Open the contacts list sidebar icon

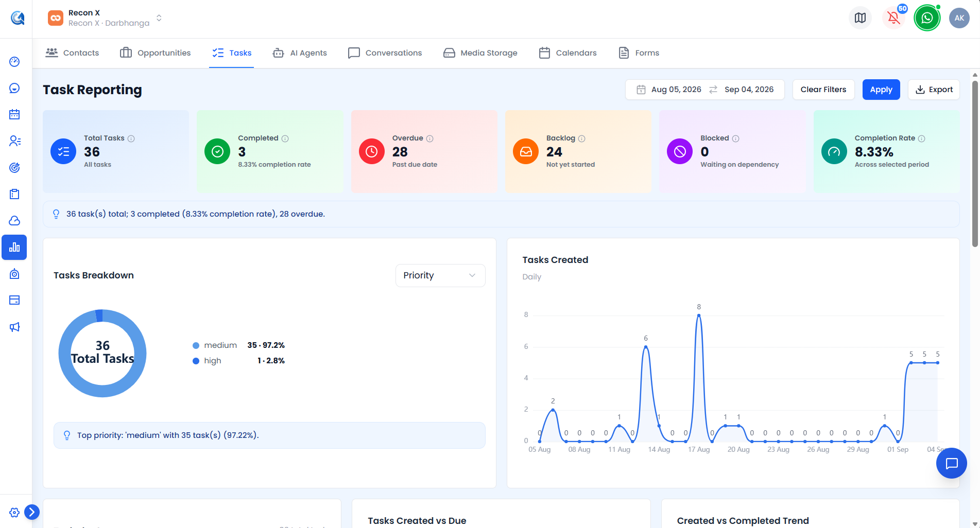coord(14,141)
